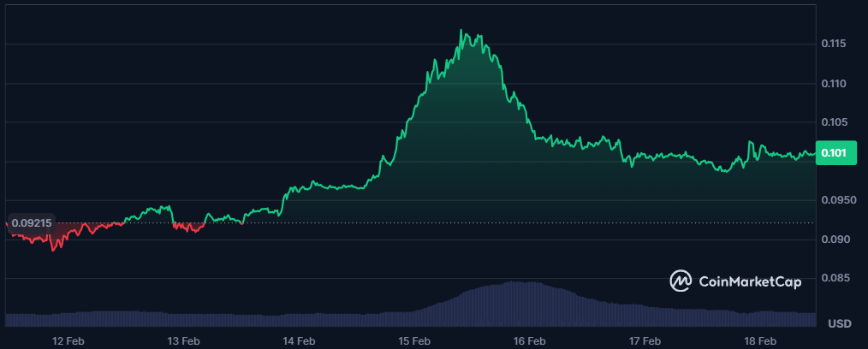Click the USD currency label

coord(840,324)
